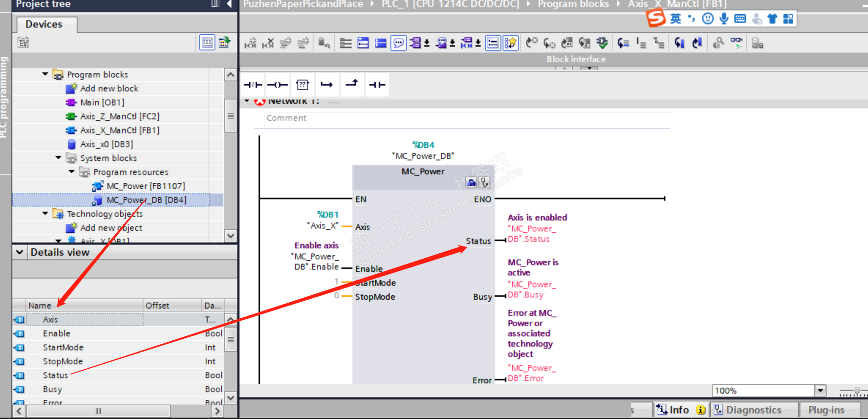The width and height of the screenshot is (868, 419).
Task: Collapse the Details view panel
Action: (20, 252)
